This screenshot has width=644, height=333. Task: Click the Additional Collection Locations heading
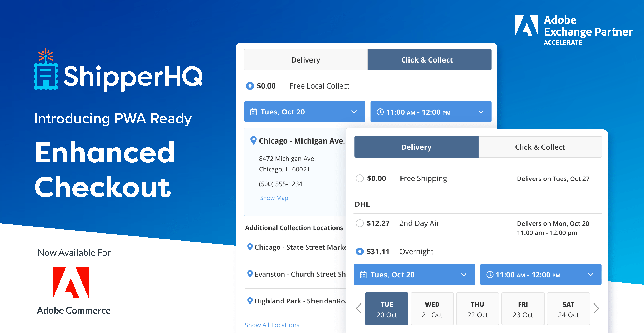[x=294, y=228]
